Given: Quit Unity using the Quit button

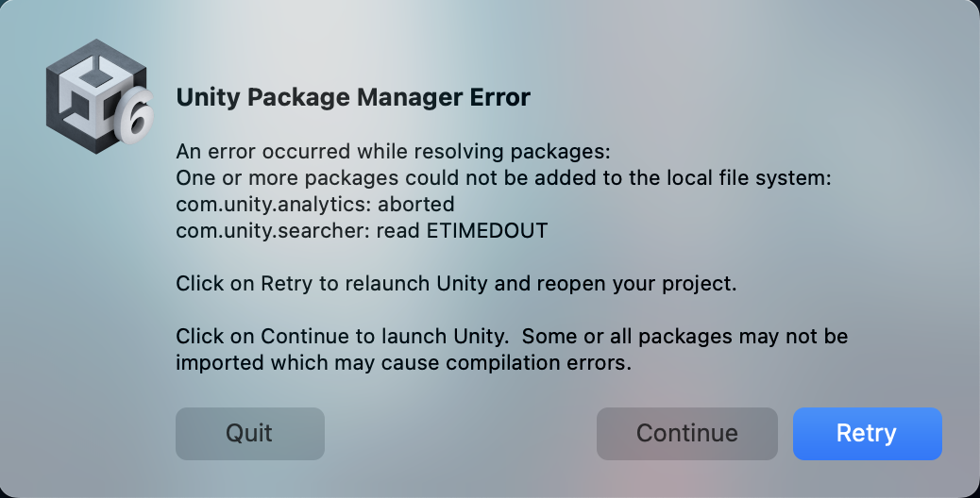Looking at the screenshot, I should (x=250, y=434).
